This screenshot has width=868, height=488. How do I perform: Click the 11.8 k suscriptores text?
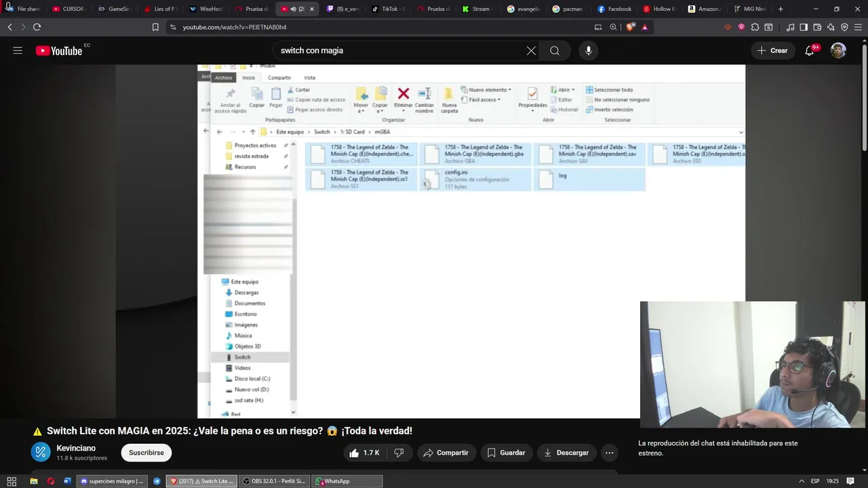pos(82,458)
